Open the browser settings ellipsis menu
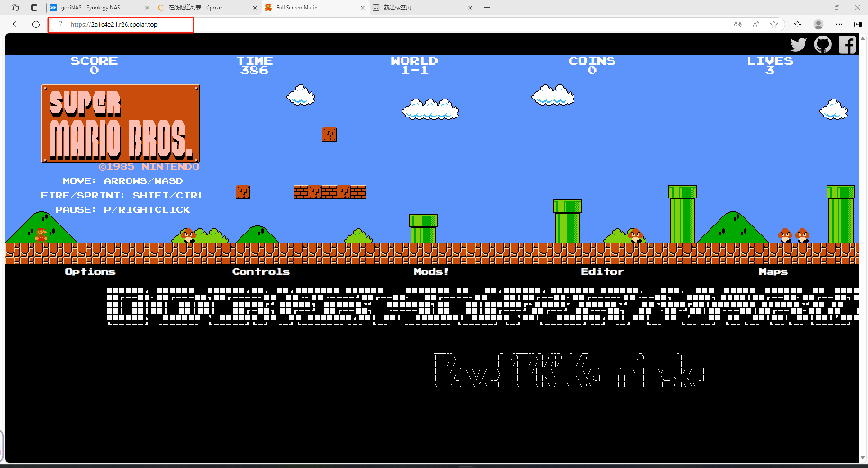This screenshot has width=868, height=468. tap(839, 24)
